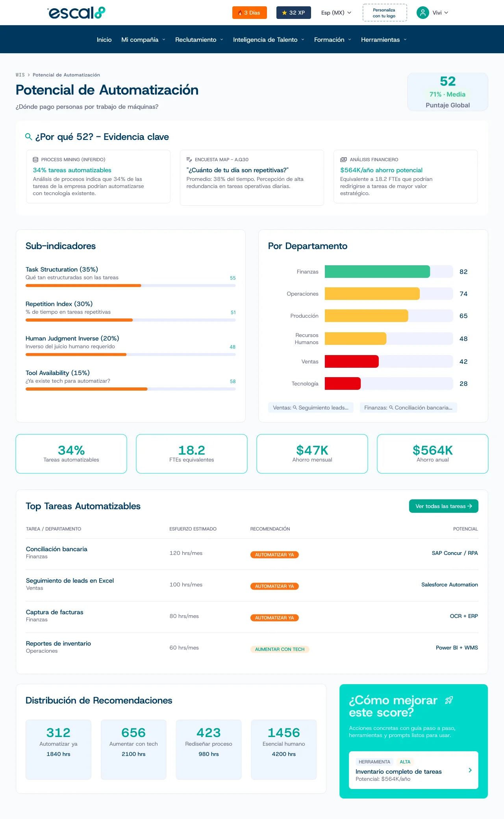The height and width of the screenshot is (819, 504).
Task: Click the WIS breadcrumb link
Action: coord(20,75)
